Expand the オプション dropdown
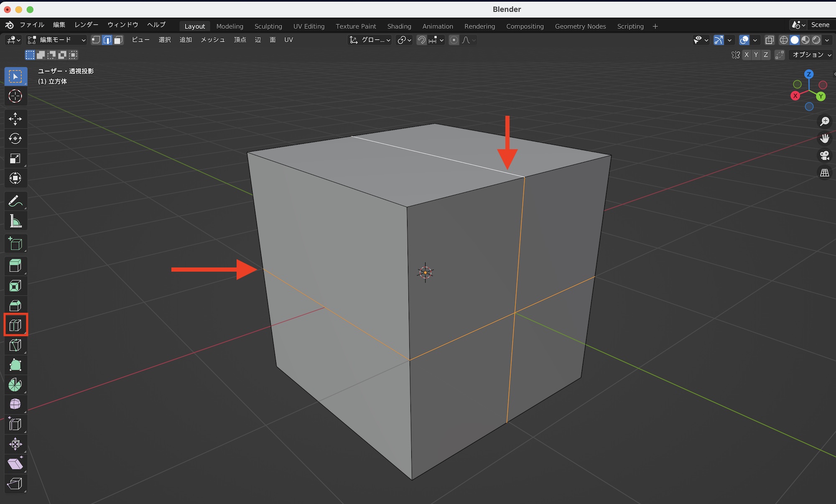This screenshot has width=836, height=504. coord(810,55)
